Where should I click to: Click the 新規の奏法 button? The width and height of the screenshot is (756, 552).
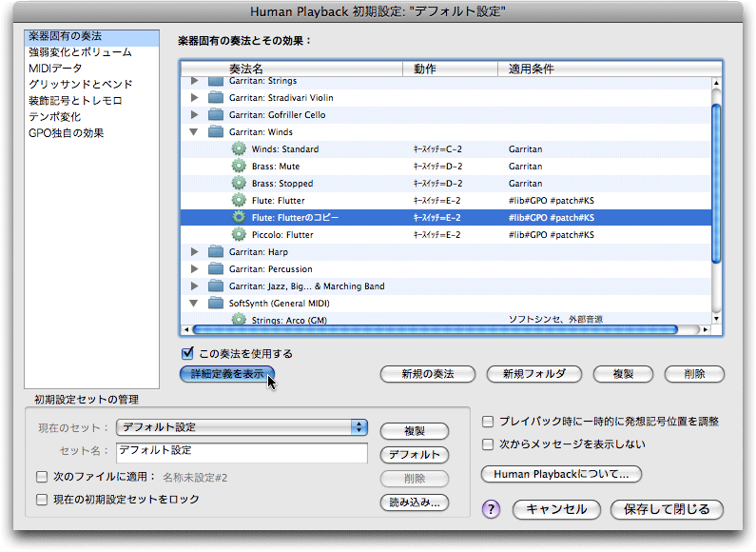[x=428, y=374]
